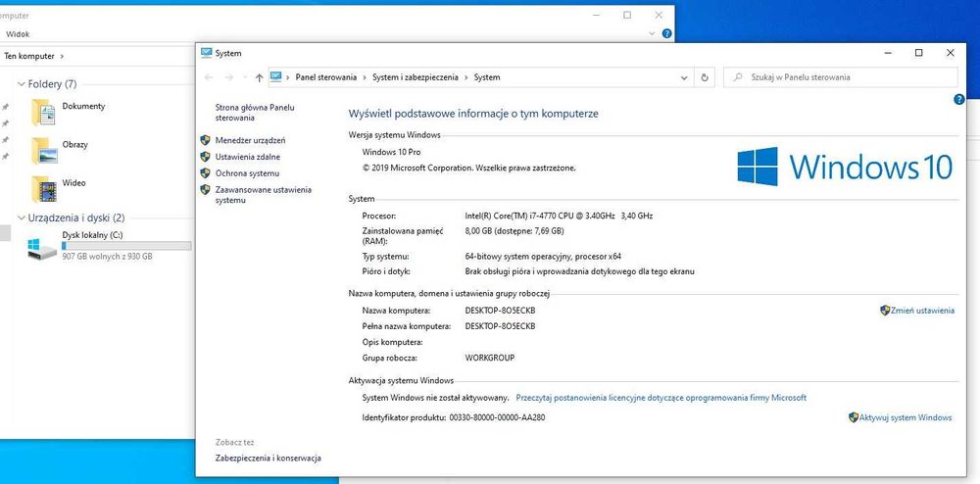Open Menedżer urządzeń link
The width and height of the screenshot is (980, 484).
(x=250, y=140)
